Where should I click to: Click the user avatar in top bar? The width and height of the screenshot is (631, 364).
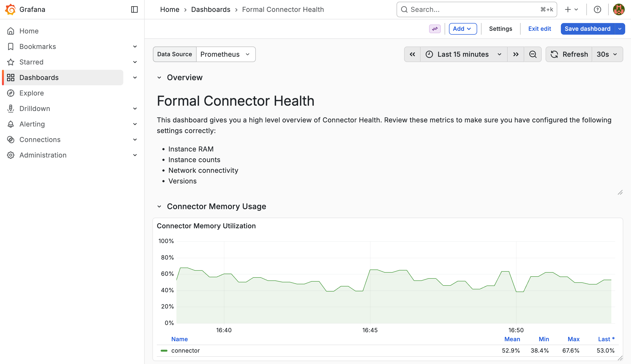(618, 9)
